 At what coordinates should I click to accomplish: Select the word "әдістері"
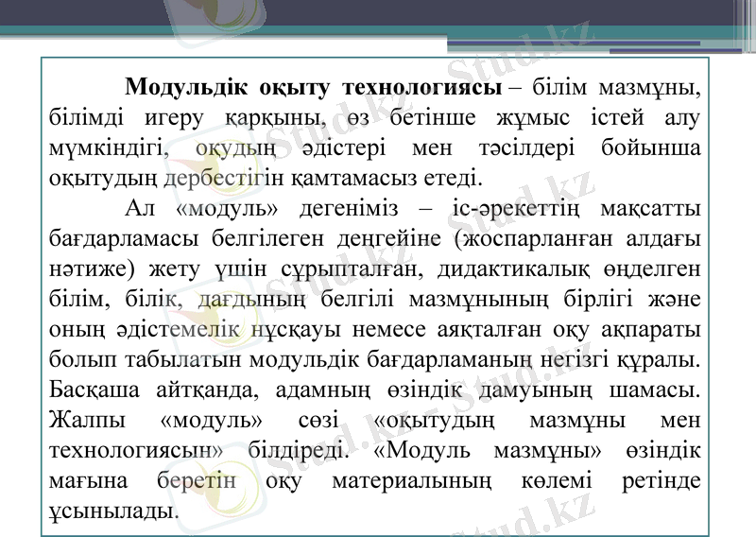[344, 148]
